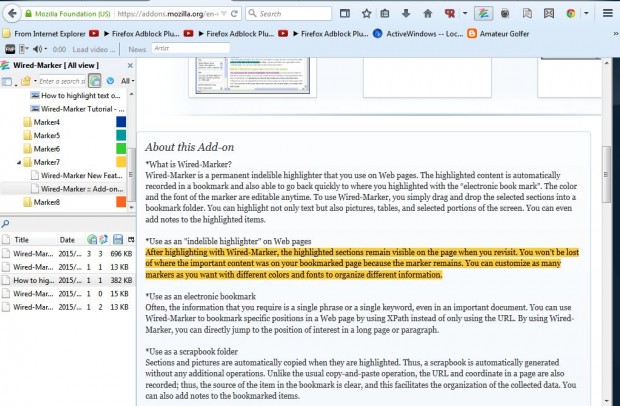Toggle the highlighted green marker button

tap(95, 81)
